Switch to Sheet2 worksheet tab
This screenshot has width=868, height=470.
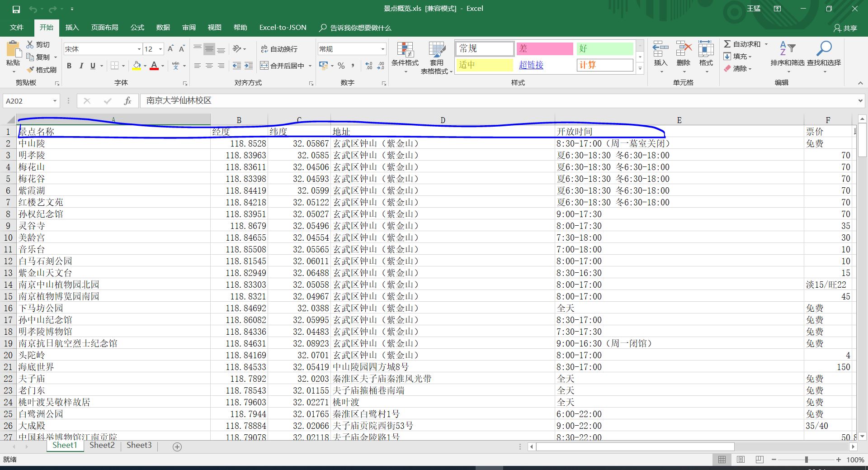(102, 445)
